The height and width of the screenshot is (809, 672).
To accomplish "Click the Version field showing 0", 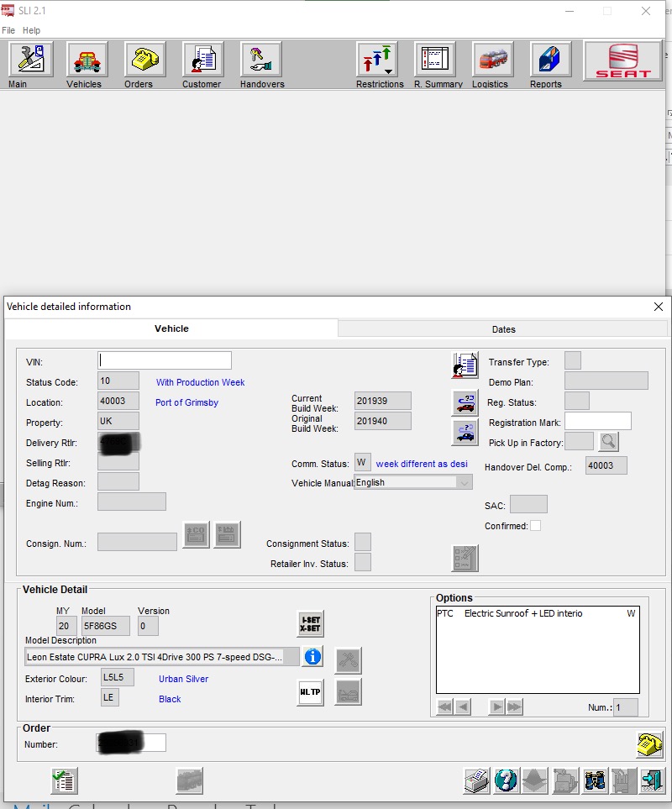I will tap(148, 626).
